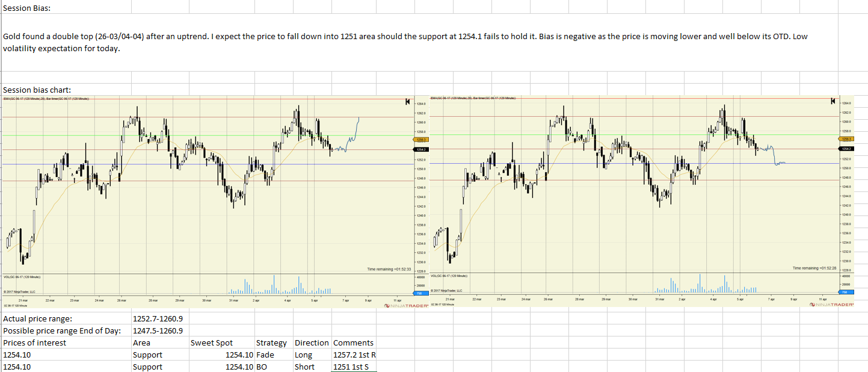Click black 1254.2 price marker on left chart

coord(421,149)
